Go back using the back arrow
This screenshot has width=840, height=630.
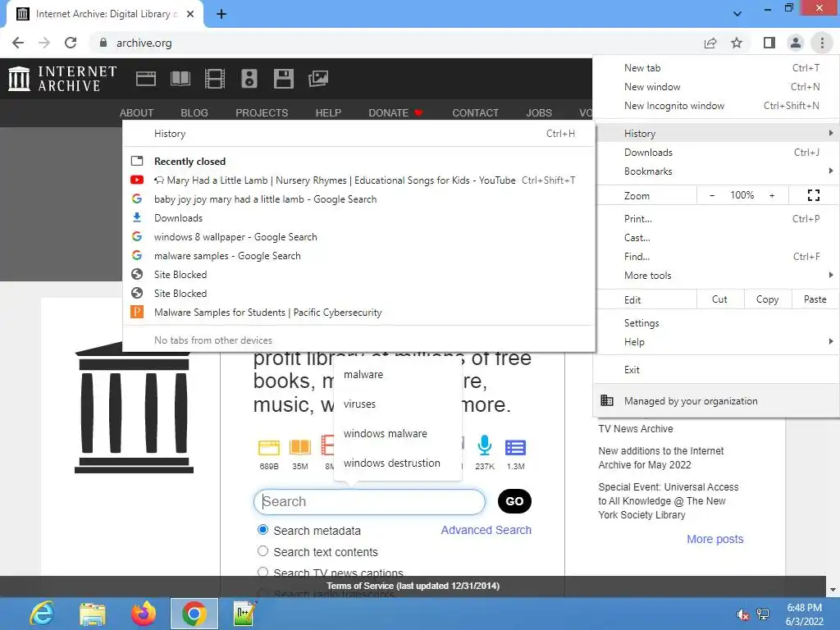(x=18, y=43)
